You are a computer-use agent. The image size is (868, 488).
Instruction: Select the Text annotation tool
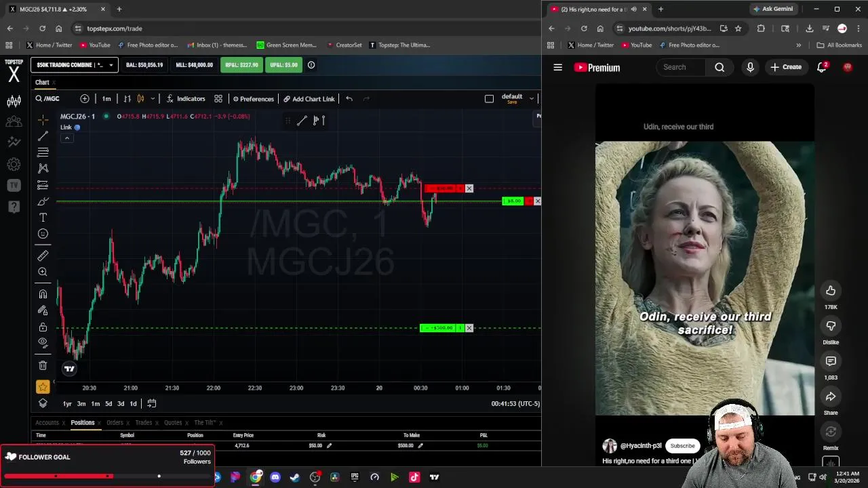pos(43,218)
